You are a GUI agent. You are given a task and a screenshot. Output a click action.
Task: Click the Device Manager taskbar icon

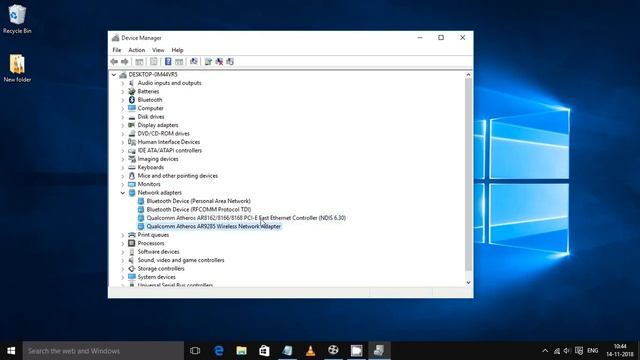[379, 351]
